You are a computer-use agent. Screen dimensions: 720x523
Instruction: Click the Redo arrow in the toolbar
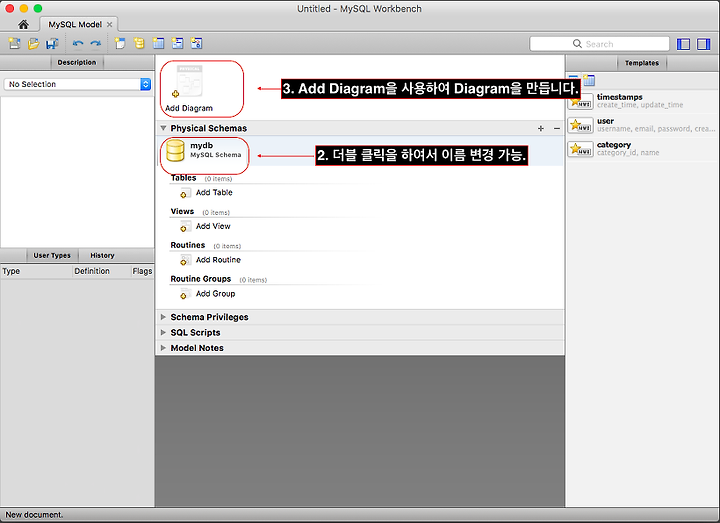point(96,44)
